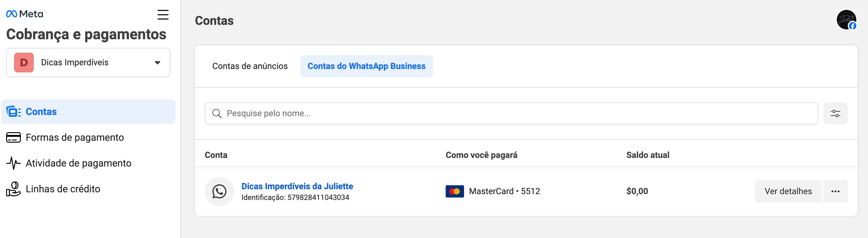Go to Formas de pagamento

(x=75, y=137)
